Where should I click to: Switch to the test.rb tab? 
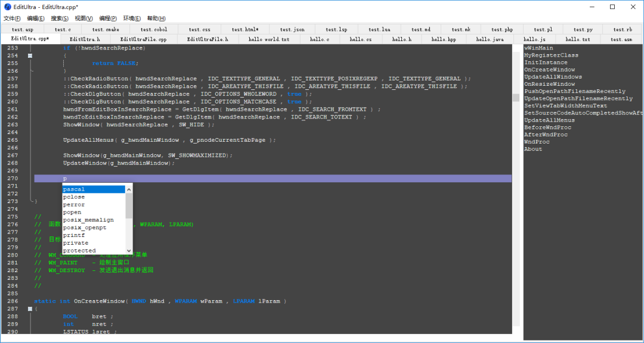coord(623,30)
